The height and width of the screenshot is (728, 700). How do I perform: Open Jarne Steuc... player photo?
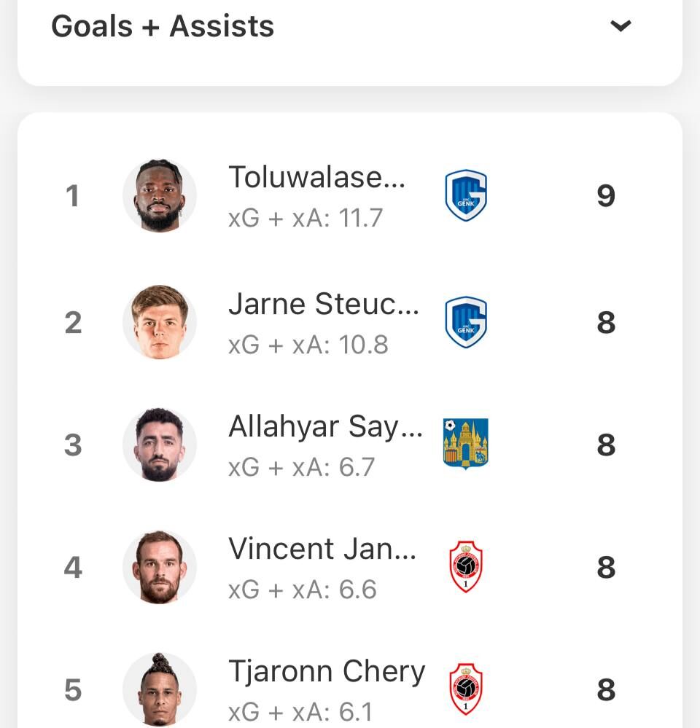tap(160, 322)
